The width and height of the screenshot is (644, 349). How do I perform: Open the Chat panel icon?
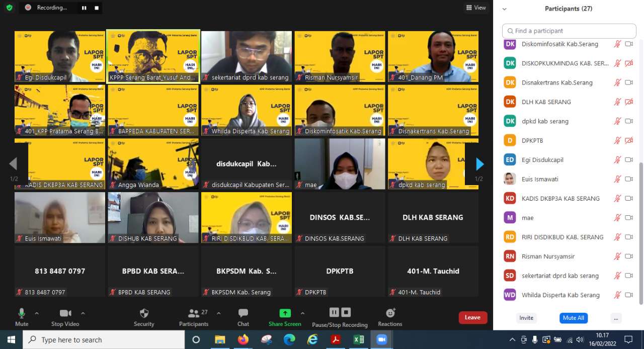click(243, 314)
